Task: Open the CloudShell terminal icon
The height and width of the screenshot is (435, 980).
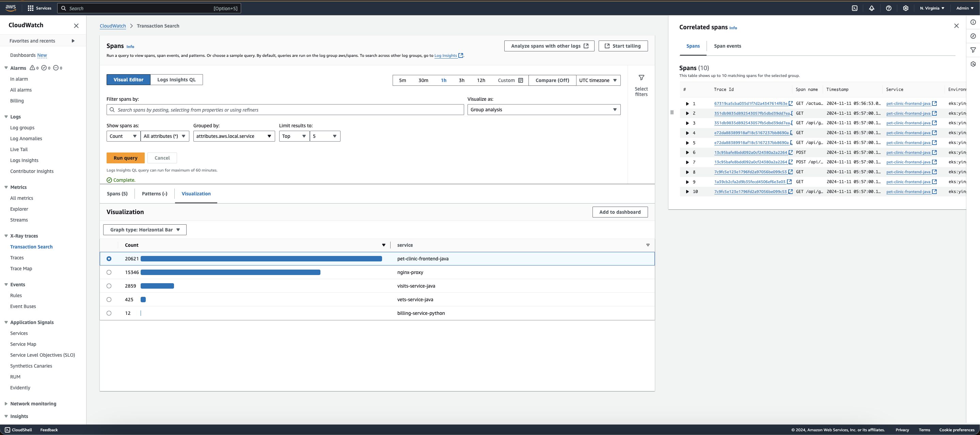Action: point(855,8)
